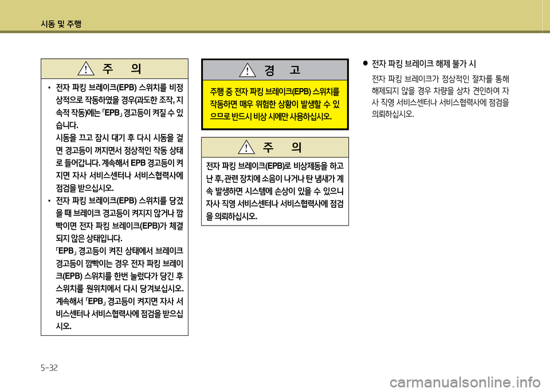550x392 pixels.
Task: Click the last line '시오.' in the left box
Action: click(64, 326)
